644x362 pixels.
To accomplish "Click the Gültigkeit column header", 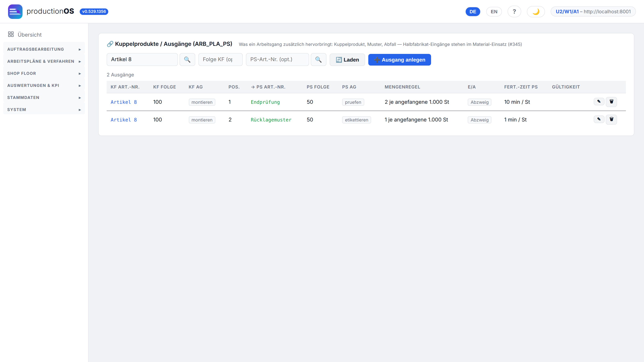I will click(x=566, y=87).
